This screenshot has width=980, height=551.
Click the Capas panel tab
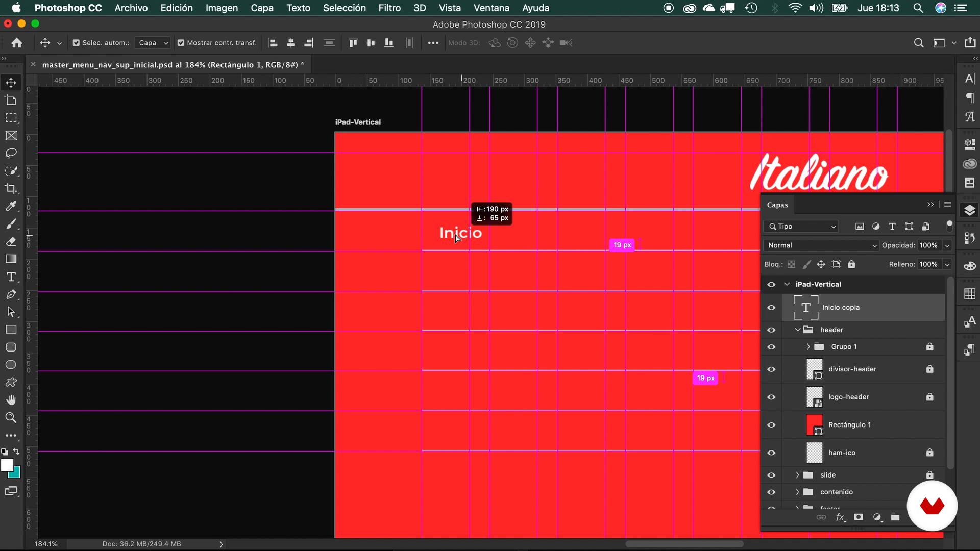pyautogui.click(x=777, y=205)
